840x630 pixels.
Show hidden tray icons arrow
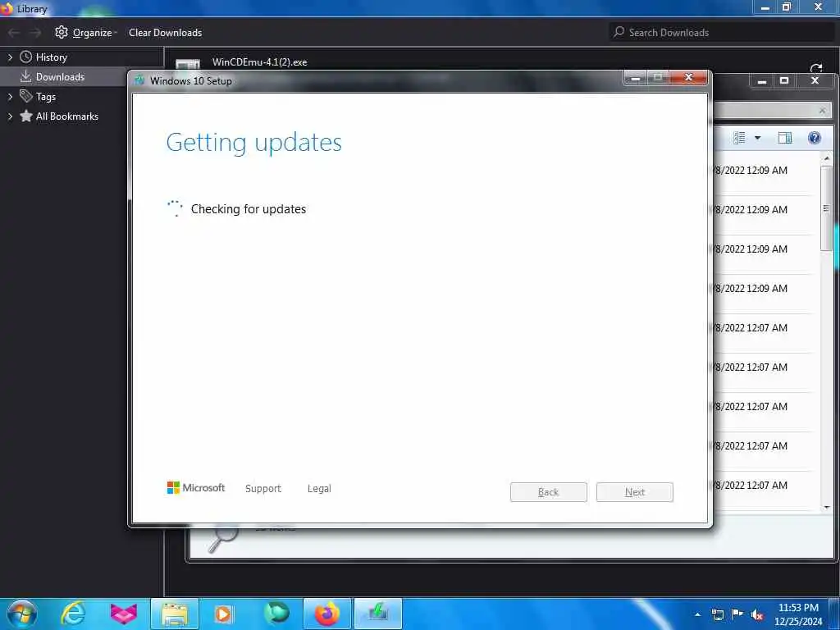click(x=697, y=614)
